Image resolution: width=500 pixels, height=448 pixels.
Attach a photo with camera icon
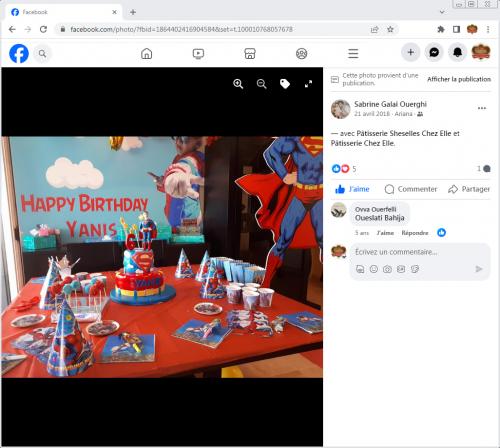pyautogui.click(x=387, y=269)
